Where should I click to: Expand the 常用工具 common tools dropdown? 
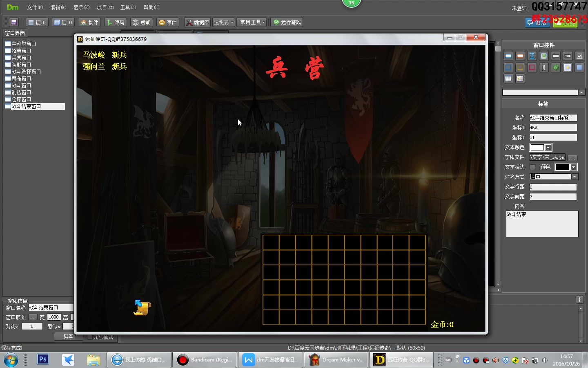point(252,22)
